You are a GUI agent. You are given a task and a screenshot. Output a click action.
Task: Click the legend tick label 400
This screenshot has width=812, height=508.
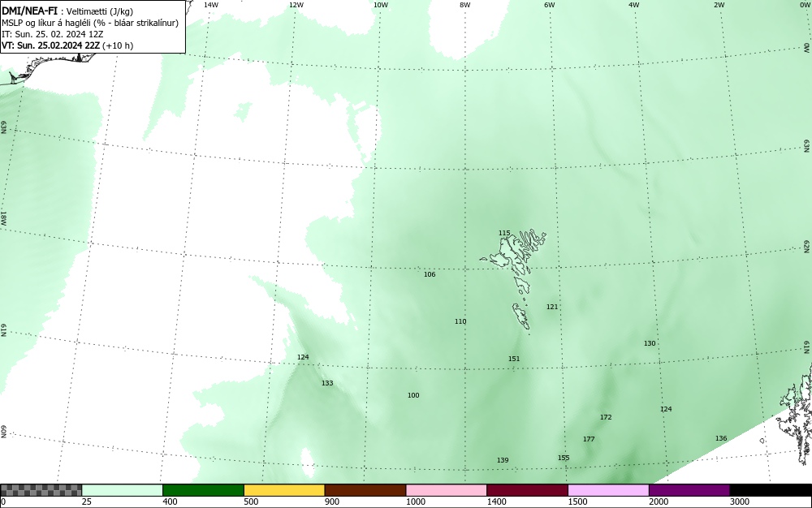point(170,502)
